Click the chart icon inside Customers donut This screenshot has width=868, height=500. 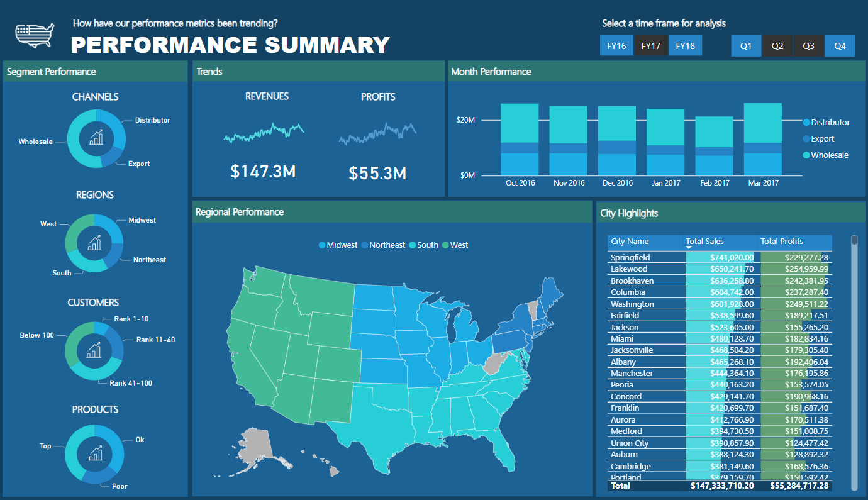(x=94, y=350)
